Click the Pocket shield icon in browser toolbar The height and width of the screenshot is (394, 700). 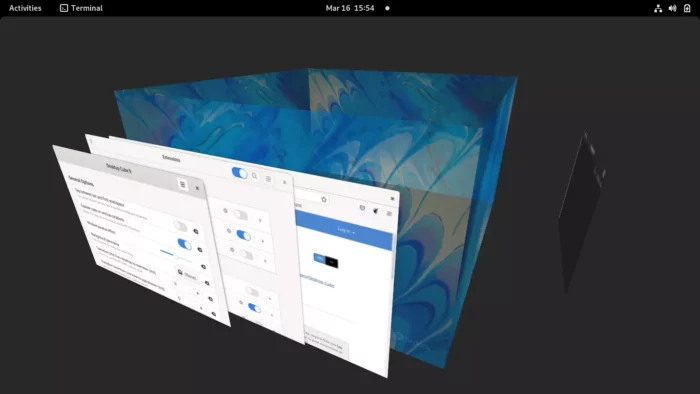tap(362, 208)
